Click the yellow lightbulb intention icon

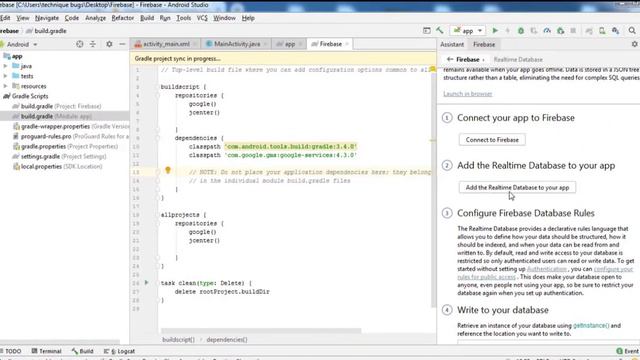168,171
